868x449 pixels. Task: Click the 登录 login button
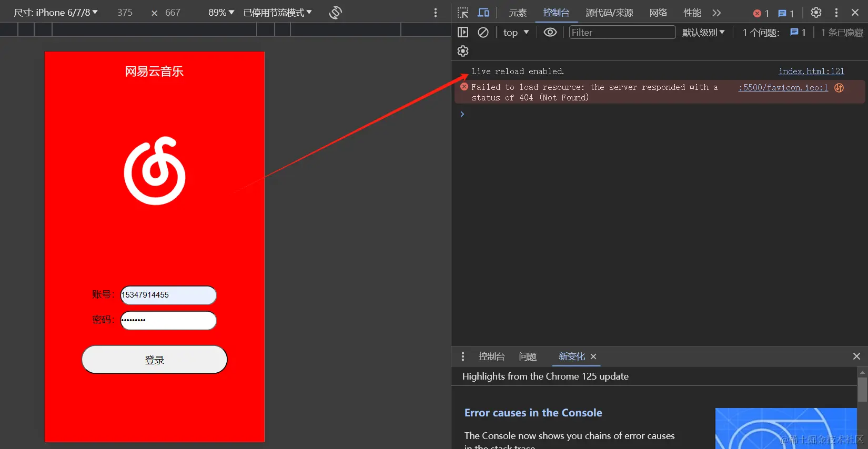155,360
